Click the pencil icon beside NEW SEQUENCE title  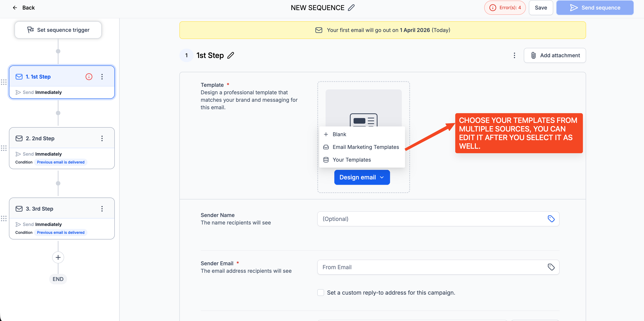click(351, 8)
